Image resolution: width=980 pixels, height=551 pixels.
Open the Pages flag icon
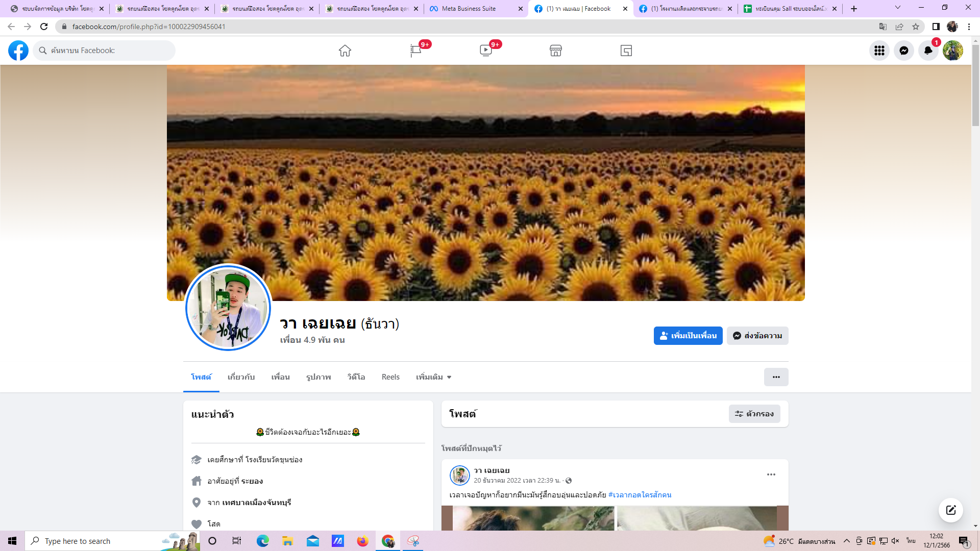(x=415, y=51)
